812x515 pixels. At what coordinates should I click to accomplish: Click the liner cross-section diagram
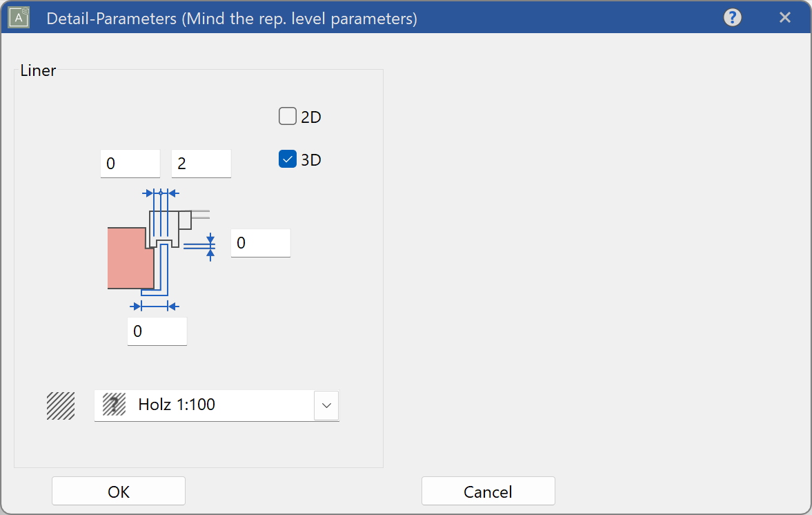[x=161, y=250]
